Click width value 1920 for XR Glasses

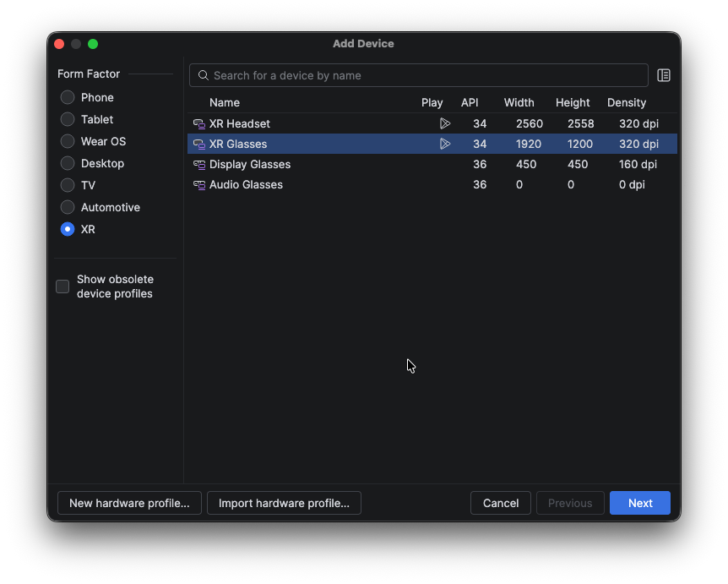pyautogui.click(x=529, y=144)
